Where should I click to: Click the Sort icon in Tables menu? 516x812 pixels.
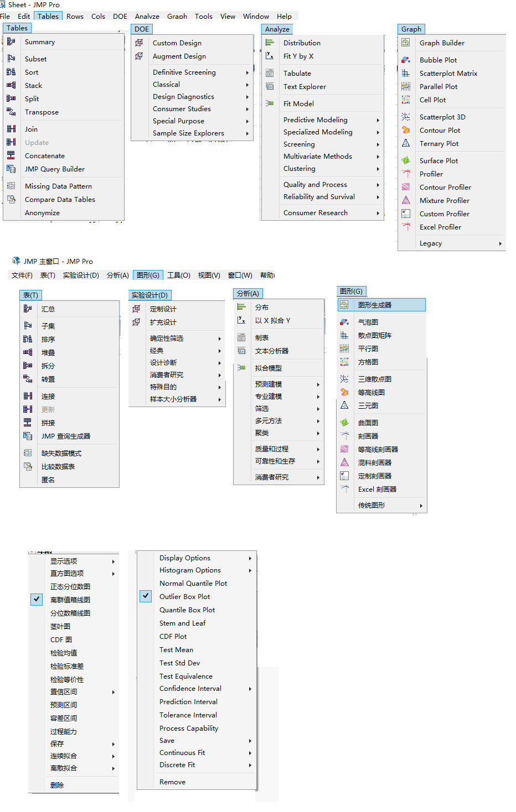11,72
